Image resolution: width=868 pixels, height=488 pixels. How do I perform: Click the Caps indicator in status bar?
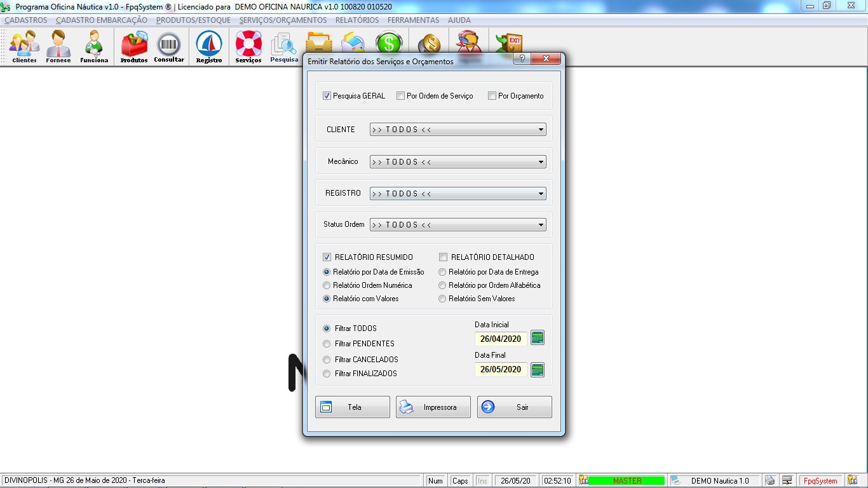pos(460,481)
